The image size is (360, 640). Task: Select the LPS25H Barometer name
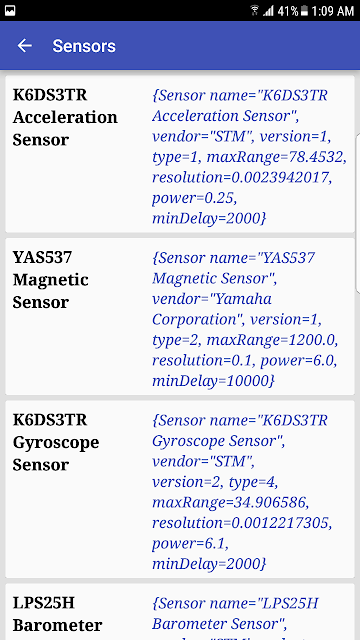point(58,614)
